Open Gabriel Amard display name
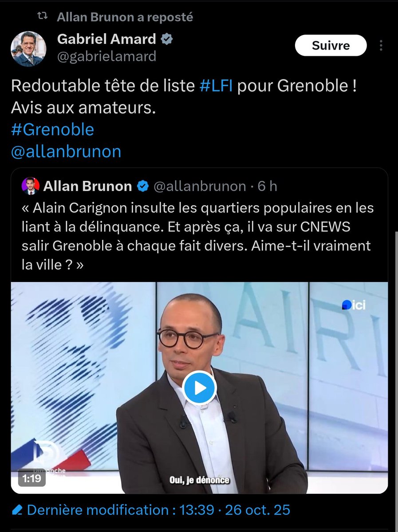This screenshot has height=532, width=398. coord(106,39)
